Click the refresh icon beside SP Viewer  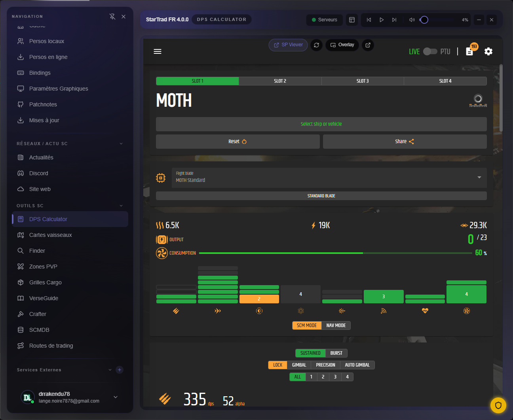point(316,45)
